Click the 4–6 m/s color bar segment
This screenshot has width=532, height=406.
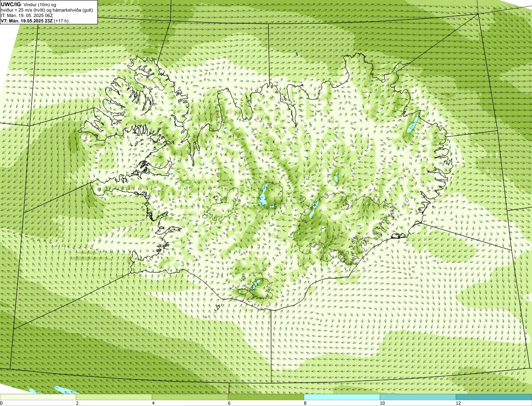190,397
